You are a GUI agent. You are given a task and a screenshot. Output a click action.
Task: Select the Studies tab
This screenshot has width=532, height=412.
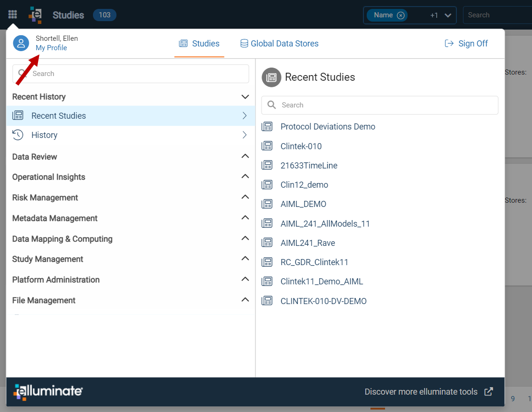(x=199, y=43)
